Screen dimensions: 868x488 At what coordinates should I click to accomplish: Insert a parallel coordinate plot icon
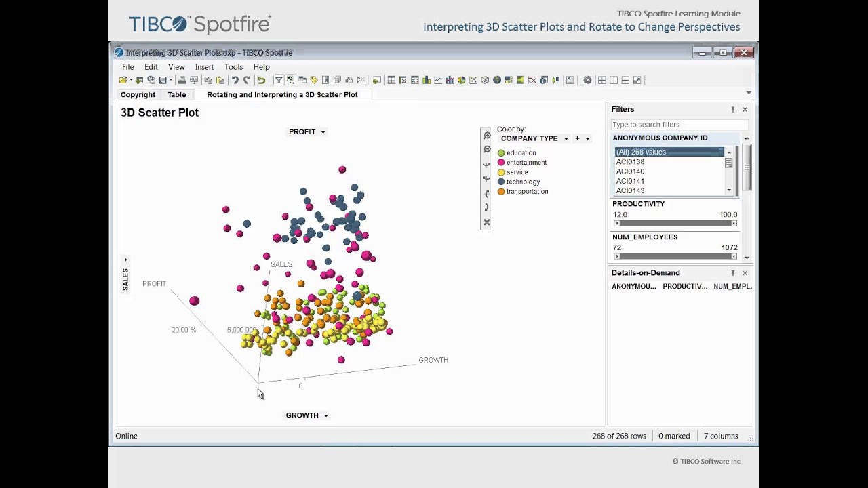coord(532,80)
